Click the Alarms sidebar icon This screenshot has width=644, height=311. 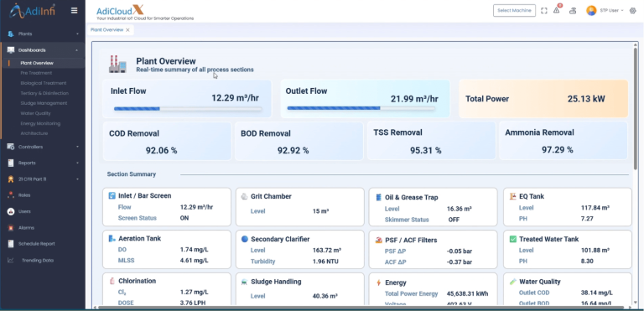click(x=11, y=228)
